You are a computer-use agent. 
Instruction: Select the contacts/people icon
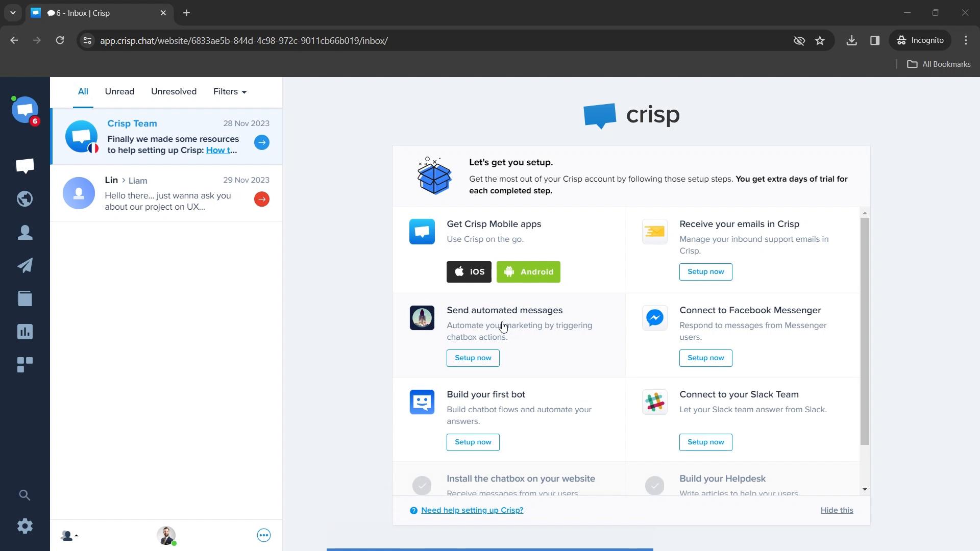click(x=25, y=232)
